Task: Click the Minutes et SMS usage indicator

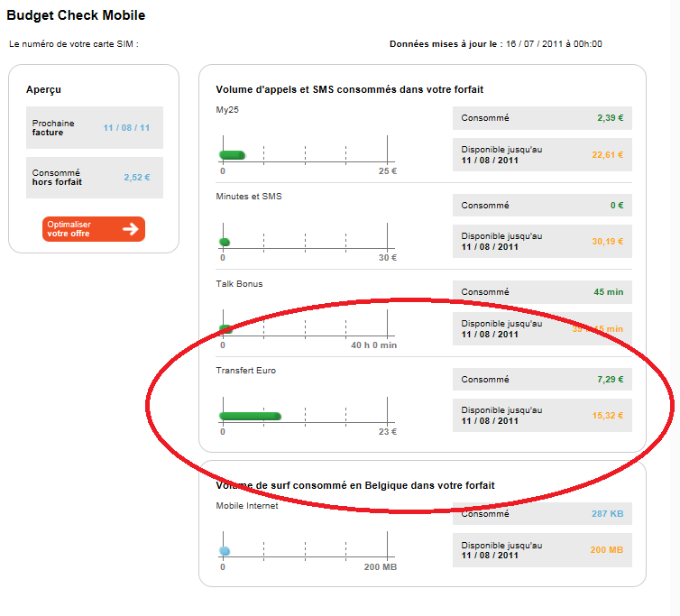Action: pos(225,242)
